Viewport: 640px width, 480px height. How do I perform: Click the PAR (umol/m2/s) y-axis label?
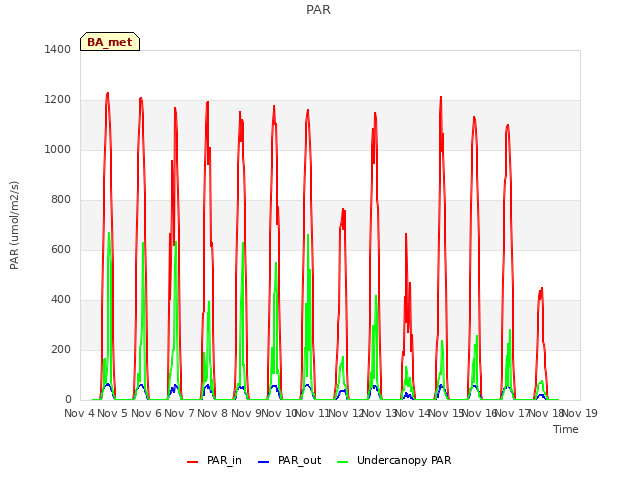14,225
